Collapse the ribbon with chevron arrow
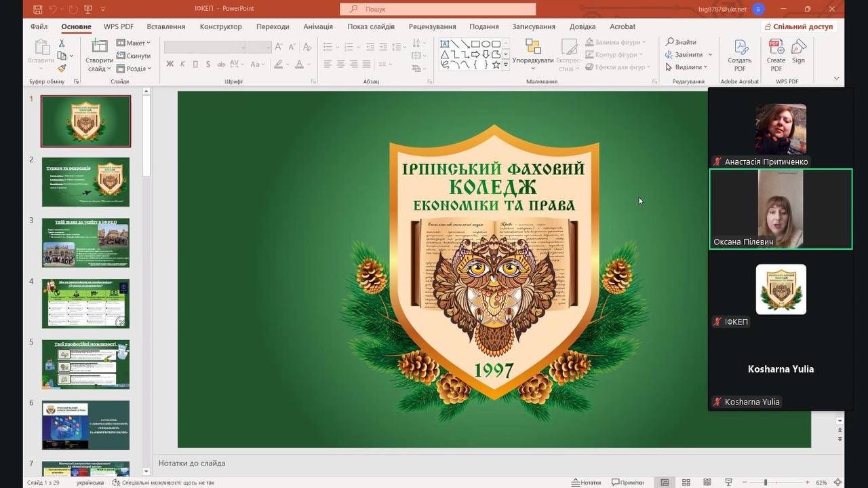 (x=836, y=79)
